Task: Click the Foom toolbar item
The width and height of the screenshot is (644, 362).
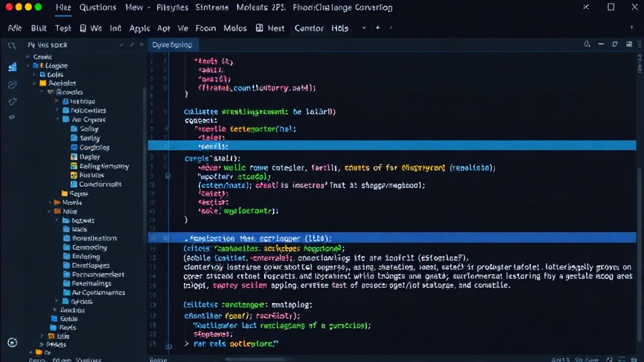Action: tap(206, 28)
